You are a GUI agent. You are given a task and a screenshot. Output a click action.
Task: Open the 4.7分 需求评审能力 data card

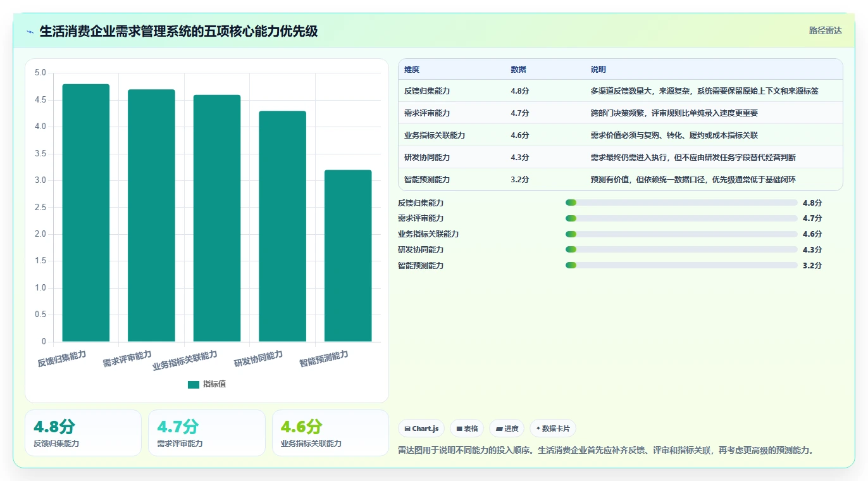207,433
